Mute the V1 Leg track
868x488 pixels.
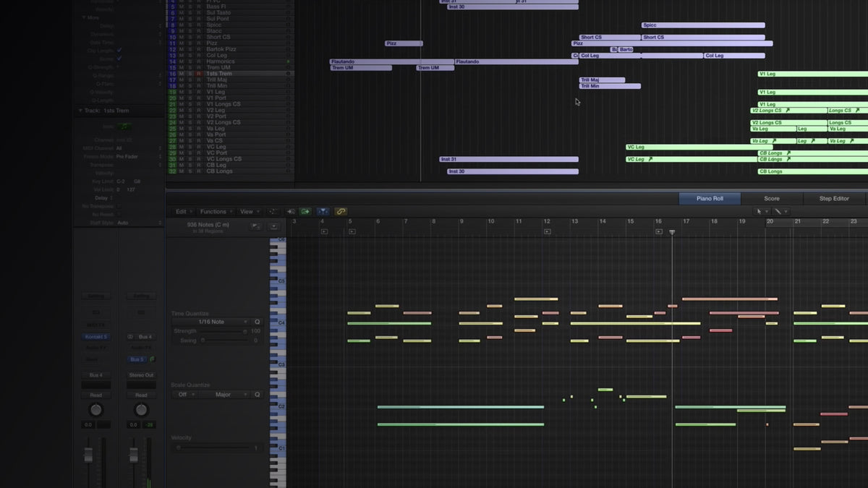182,92
